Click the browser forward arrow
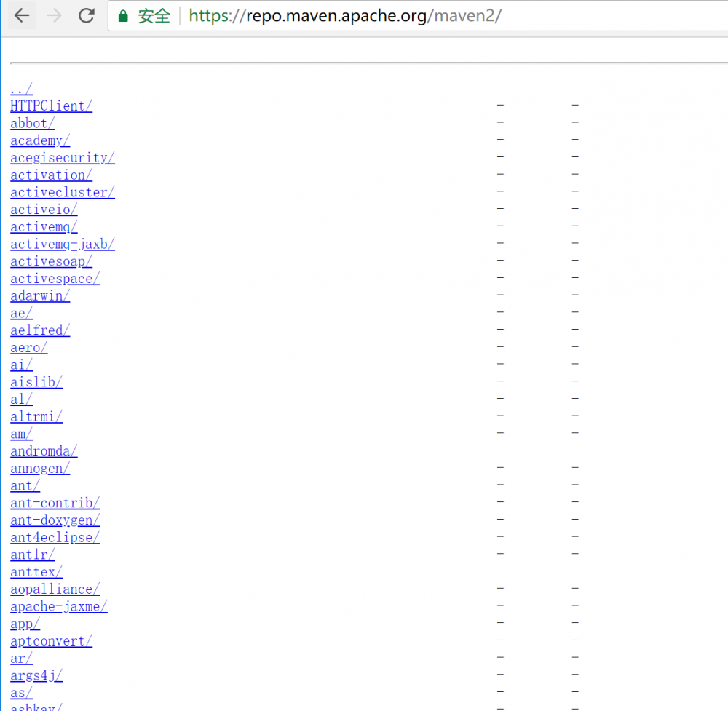 (55, 16)
